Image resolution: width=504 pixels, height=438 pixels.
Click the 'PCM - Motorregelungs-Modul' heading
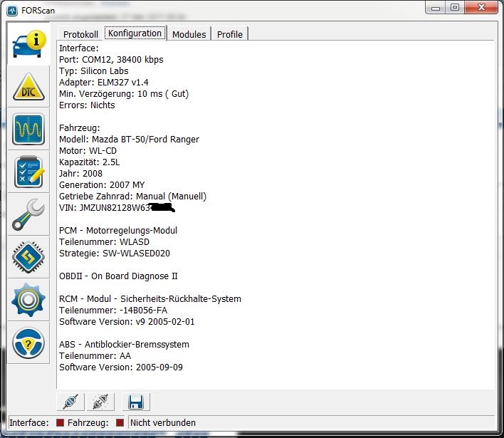tap(118, 230)
